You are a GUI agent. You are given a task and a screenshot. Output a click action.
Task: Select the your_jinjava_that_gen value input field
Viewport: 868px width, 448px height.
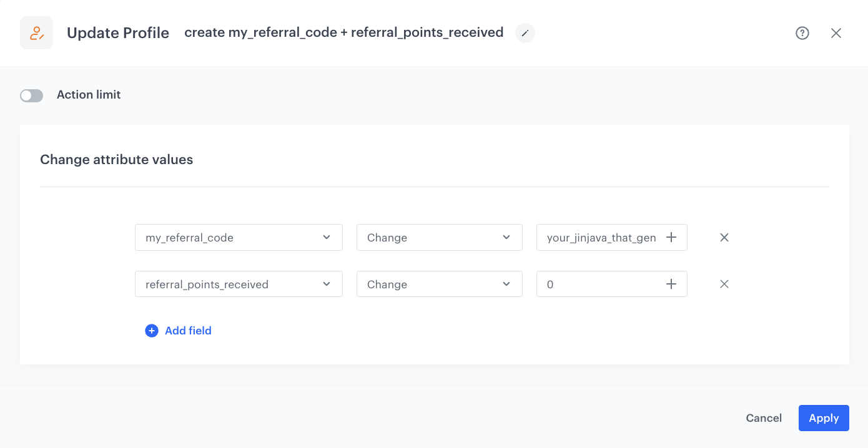pyautogui.click(x=599, y=237)
